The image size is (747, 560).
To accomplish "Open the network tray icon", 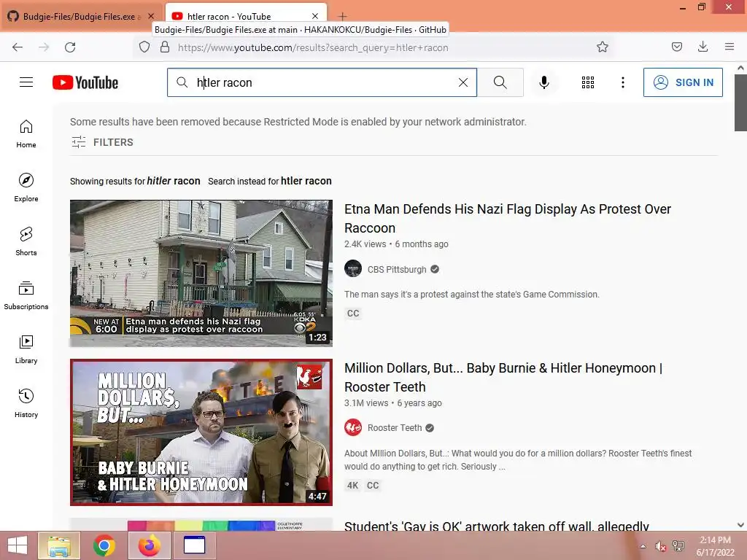I will tap(678, 546).
